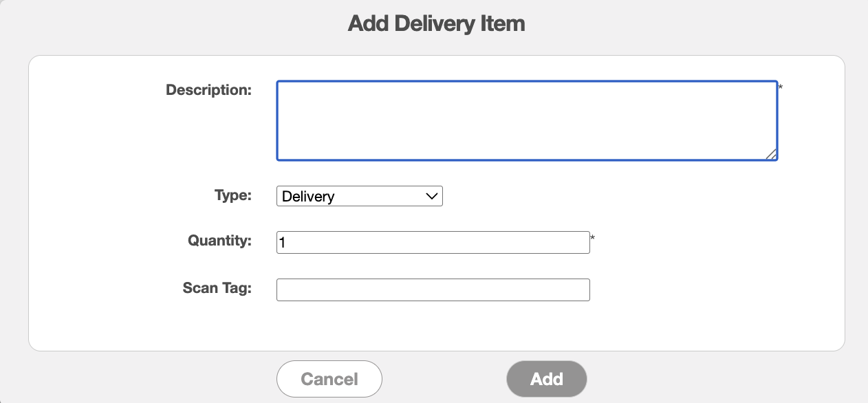
Task: Click the required asterisk beside Description field
Action: pos(781,87)
